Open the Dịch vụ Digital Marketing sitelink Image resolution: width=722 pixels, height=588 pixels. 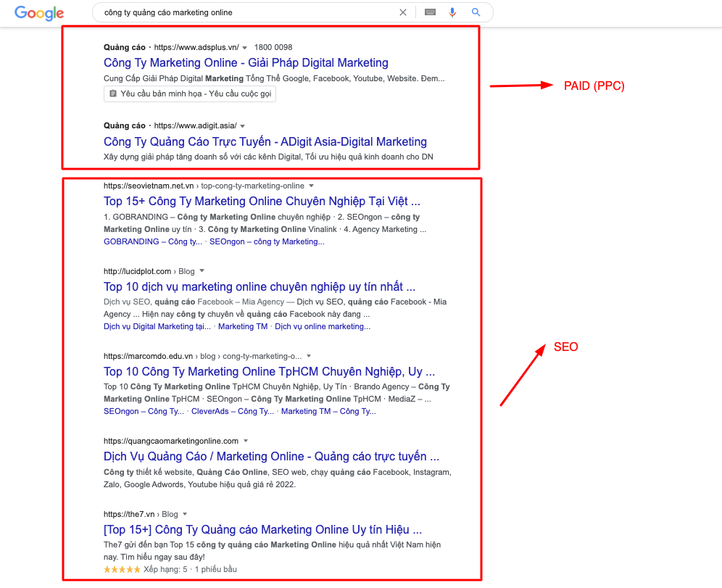tap(157, 326)
